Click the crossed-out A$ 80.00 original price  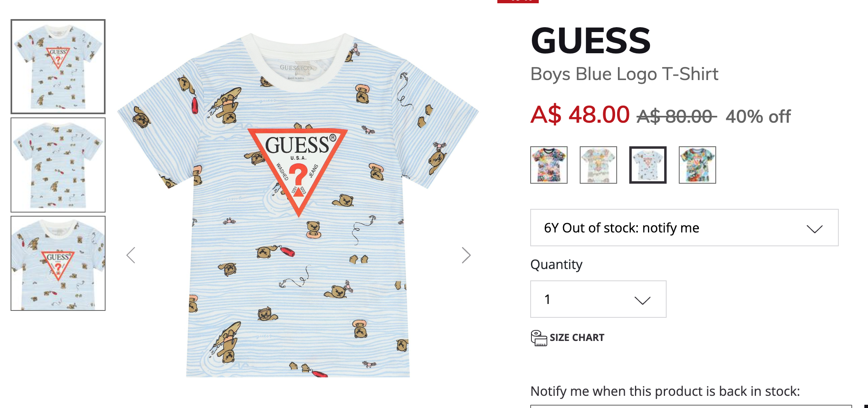[x=676, y=117]
